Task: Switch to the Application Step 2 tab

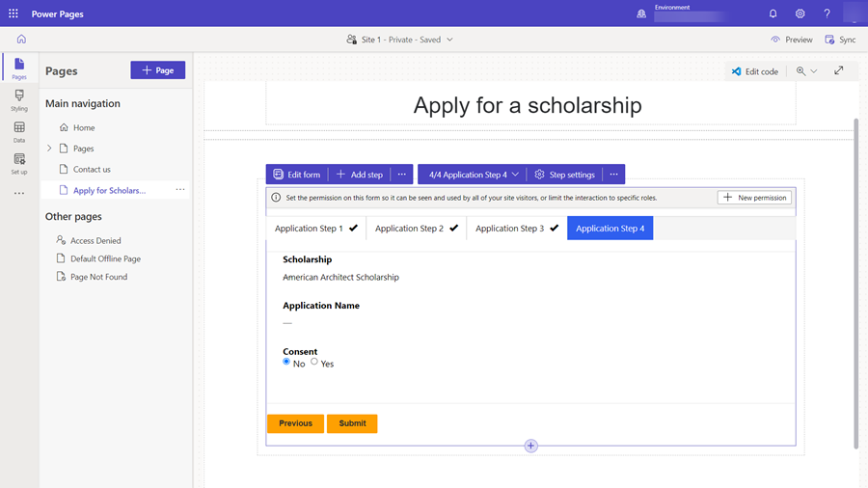Action: [416, 229]
